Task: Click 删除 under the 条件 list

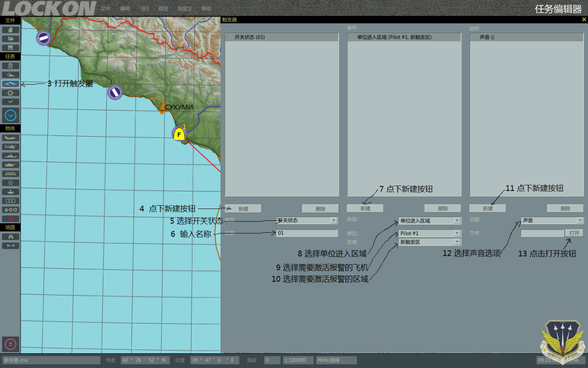Action: (443, 209)
